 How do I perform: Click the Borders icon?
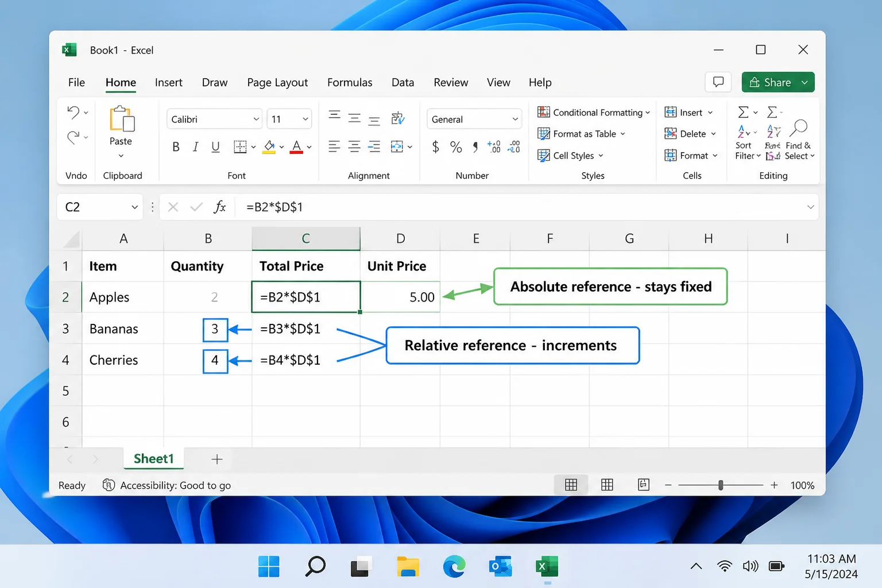(x=240, y=147)
